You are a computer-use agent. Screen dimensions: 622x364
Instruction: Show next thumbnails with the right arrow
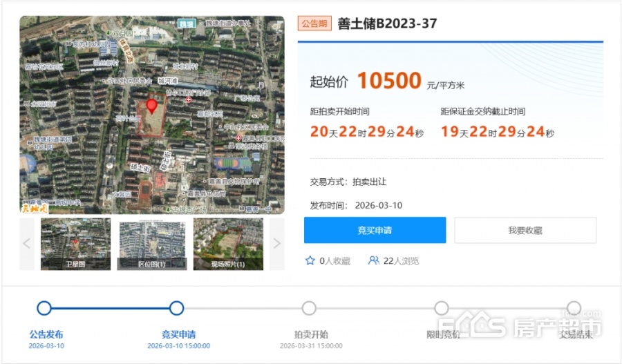point(276,243)
